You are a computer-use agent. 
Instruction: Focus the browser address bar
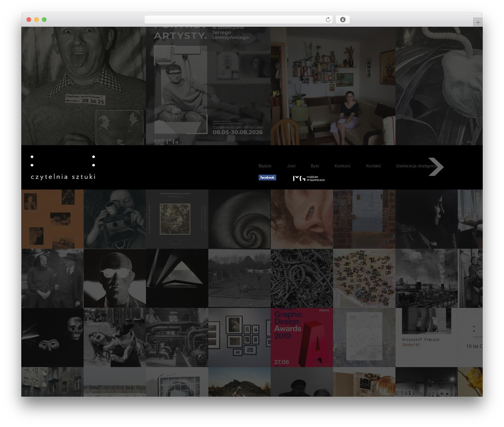coord(239,20)
